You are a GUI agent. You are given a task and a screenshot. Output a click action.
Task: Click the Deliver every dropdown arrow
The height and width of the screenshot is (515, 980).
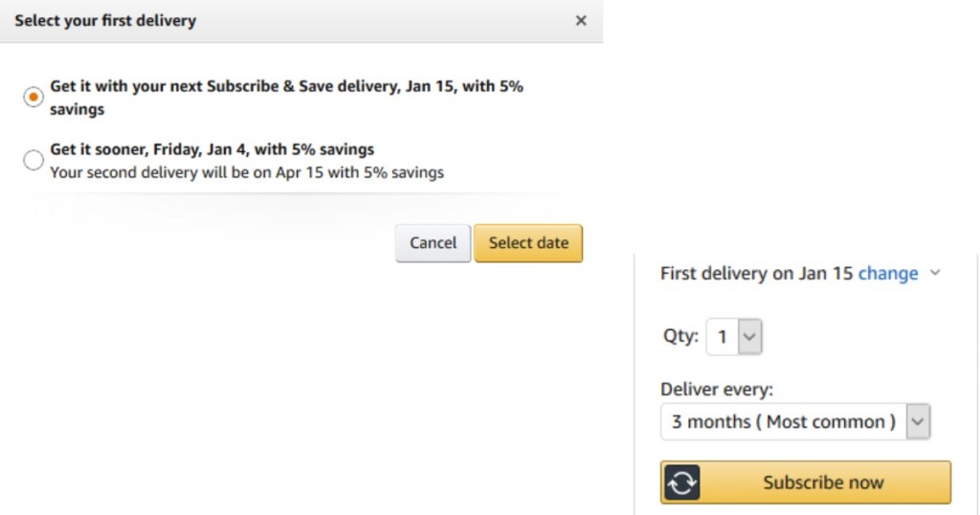[x=918, y=422]
